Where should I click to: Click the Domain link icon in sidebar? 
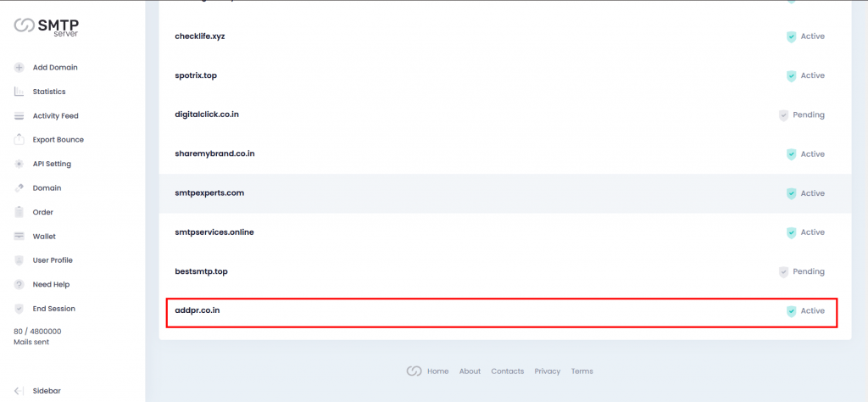19,187
